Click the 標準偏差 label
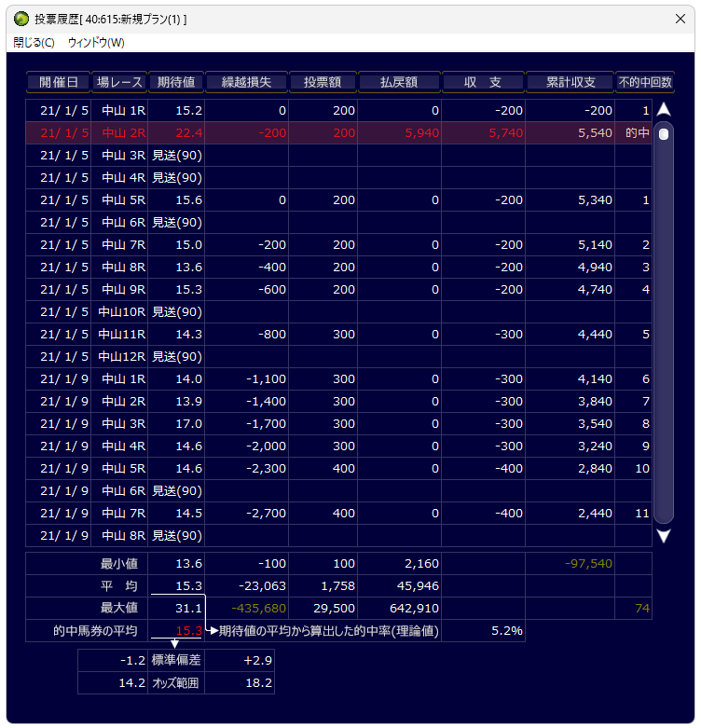 tap(176, 660)
